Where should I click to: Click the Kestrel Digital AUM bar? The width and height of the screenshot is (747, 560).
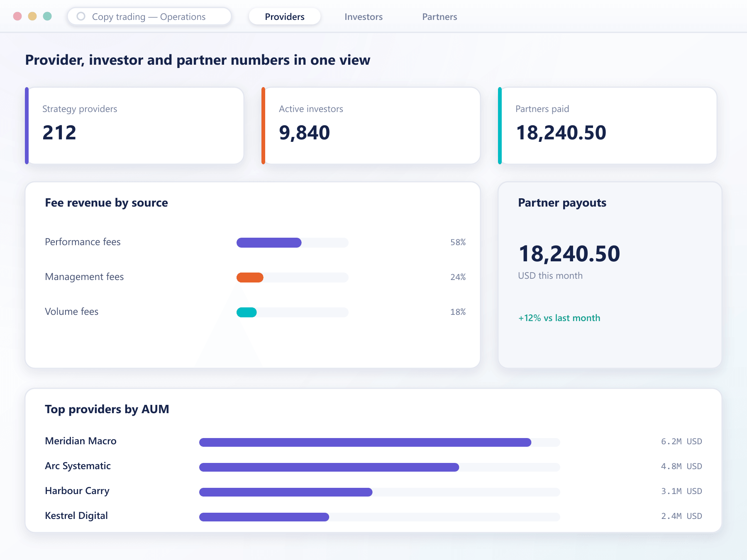(x=379, y=517)
